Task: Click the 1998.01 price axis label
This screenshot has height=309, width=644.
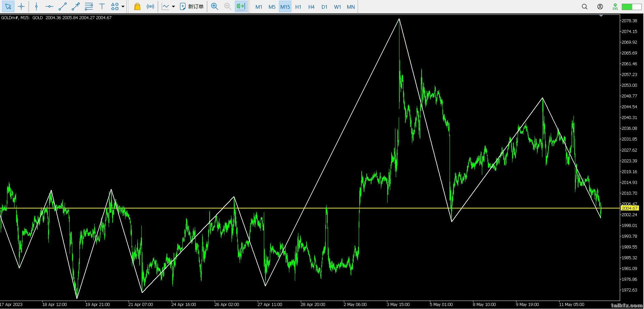Action: point(629,225)
